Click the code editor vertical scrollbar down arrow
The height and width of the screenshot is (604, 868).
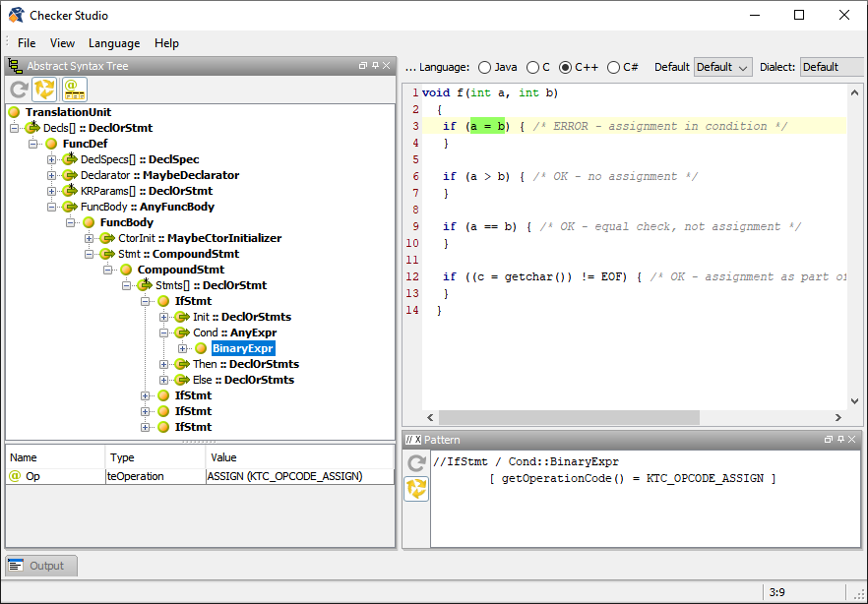[x=854, y=401]
